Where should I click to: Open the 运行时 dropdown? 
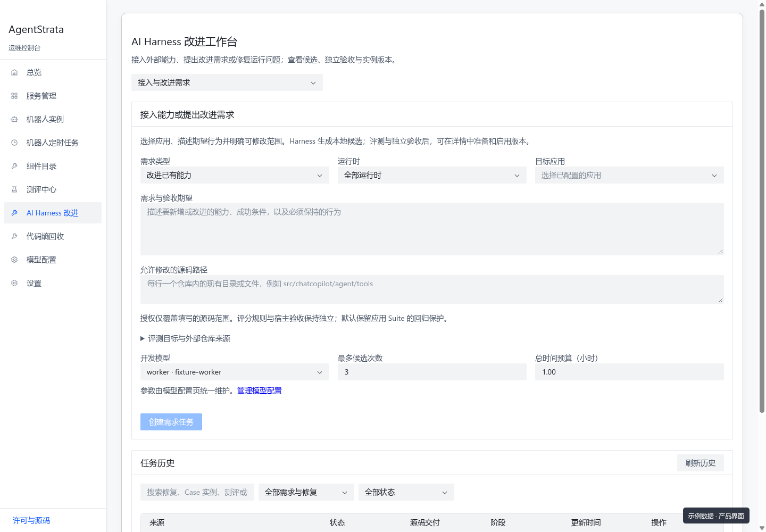point(432,175)
